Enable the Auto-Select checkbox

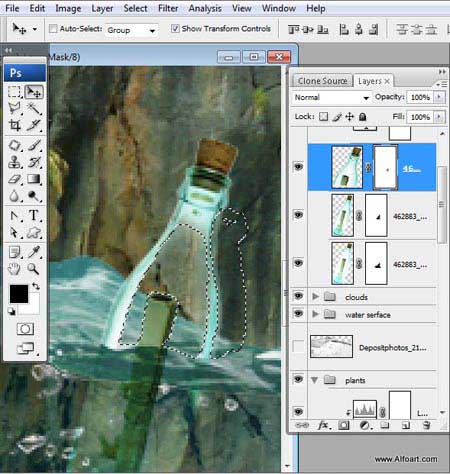(x=53, y=29)
